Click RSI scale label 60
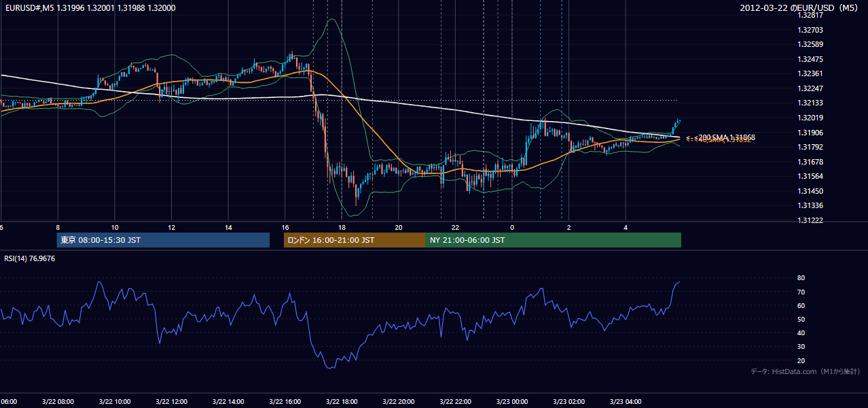Image resolution: width=868 pixels, height=408 pixels. click(x=801, y=305)
